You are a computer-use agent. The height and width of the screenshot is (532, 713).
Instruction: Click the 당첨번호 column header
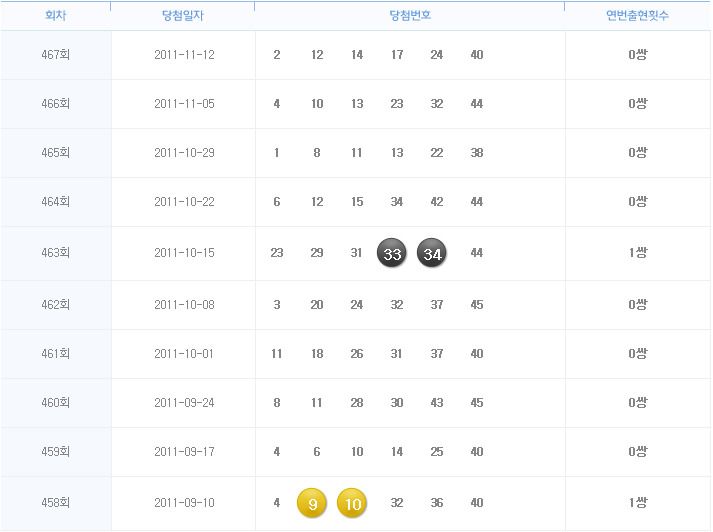pos(410,15)
